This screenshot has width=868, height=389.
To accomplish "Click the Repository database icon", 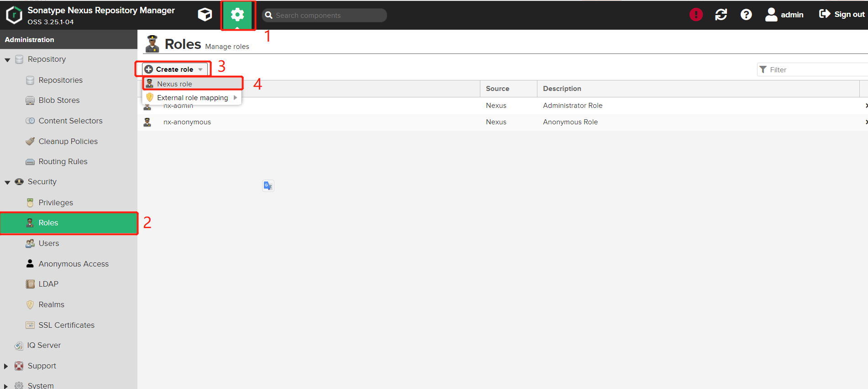I will [x=19, y=59].
